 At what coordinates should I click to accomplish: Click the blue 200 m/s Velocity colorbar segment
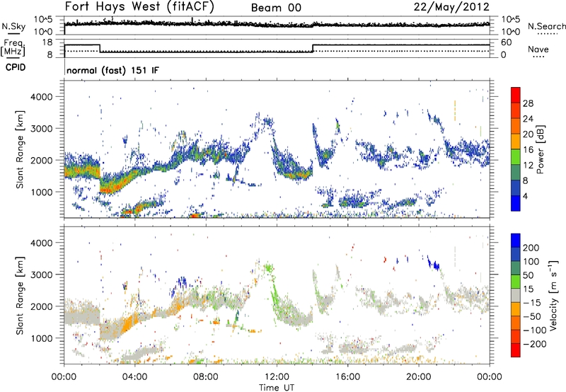coord(516,241)
